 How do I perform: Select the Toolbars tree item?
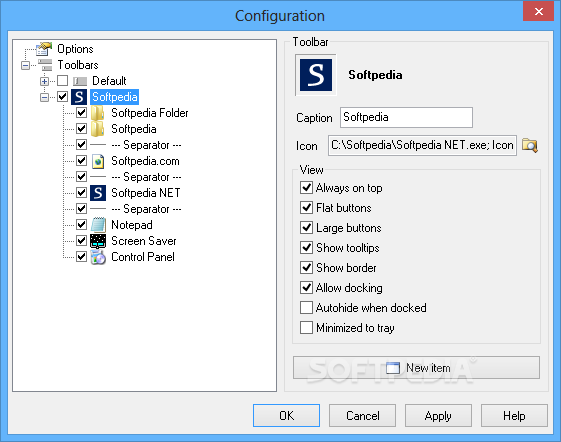coord(78,65)
